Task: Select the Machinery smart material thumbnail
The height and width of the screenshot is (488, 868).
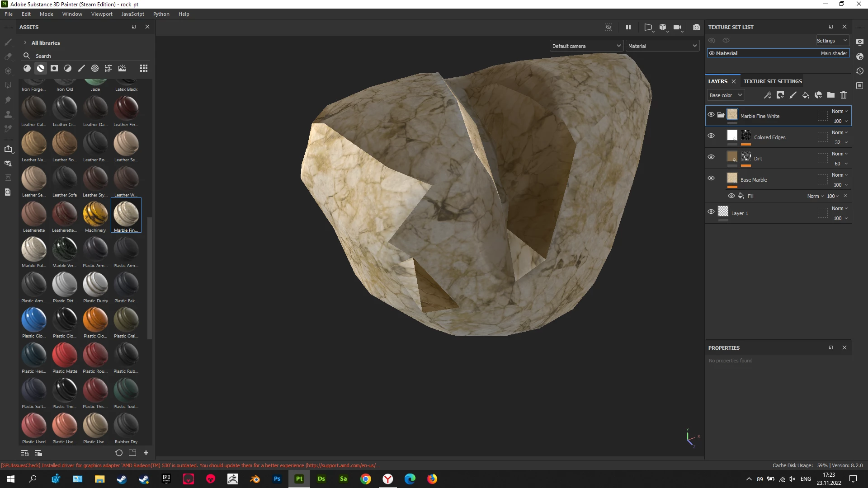Action: 95,214
